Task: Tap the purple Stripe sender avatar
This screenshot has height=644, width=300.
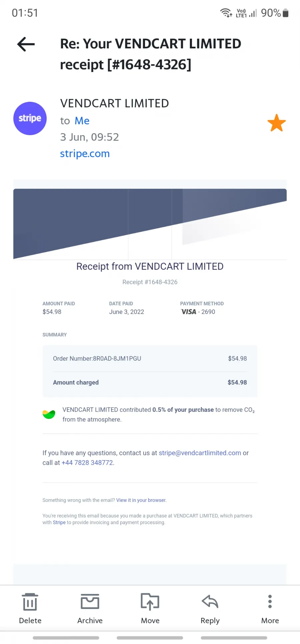Action: pyautogui.click(x=30, y=118)
